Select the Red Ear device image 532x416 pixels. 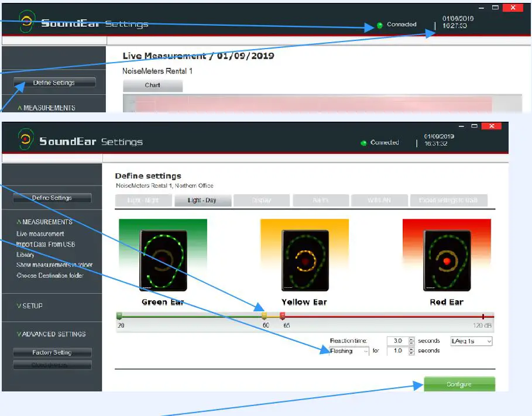[447, 260]
